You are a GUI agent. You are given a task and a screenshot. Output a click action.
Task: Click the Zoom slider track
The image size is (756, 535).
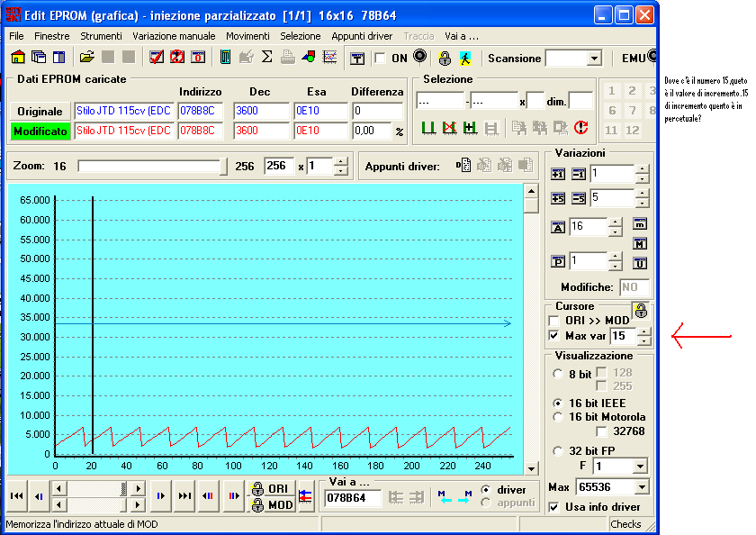(152, 167)
